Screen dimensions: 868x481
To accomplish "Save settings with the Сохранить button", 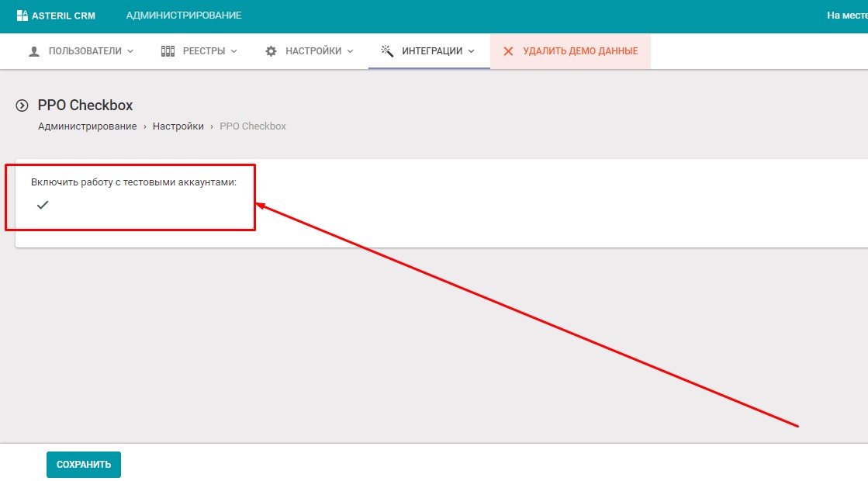I will (84, 465).
